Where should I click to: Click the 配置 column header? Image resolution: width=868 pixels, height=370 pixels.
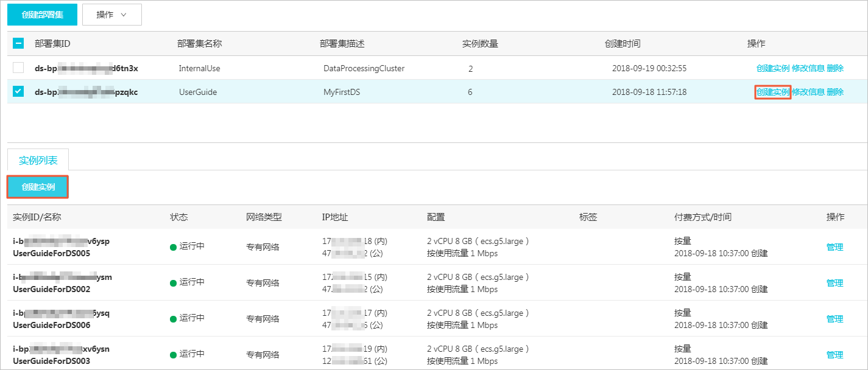click(436, 217)
